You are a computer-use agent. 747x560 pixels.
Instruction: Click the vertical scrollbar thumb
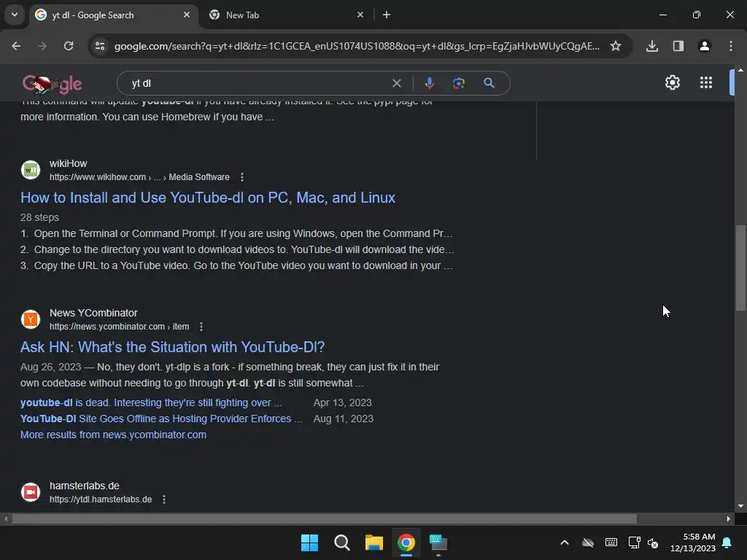740,268
